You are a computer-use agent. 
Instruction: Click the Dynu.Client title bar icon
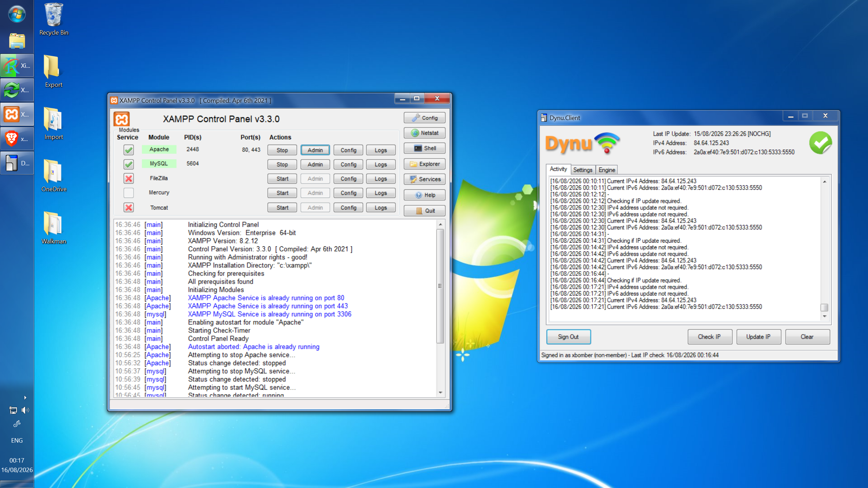click(544, 118)
